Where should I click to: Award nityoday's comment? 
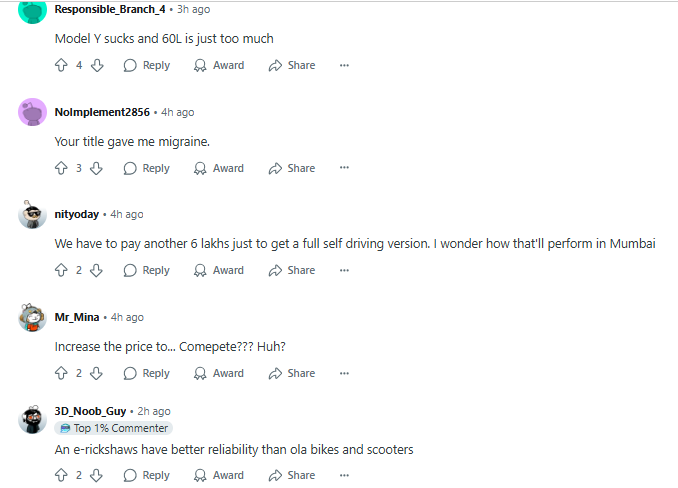pos(218,271)
